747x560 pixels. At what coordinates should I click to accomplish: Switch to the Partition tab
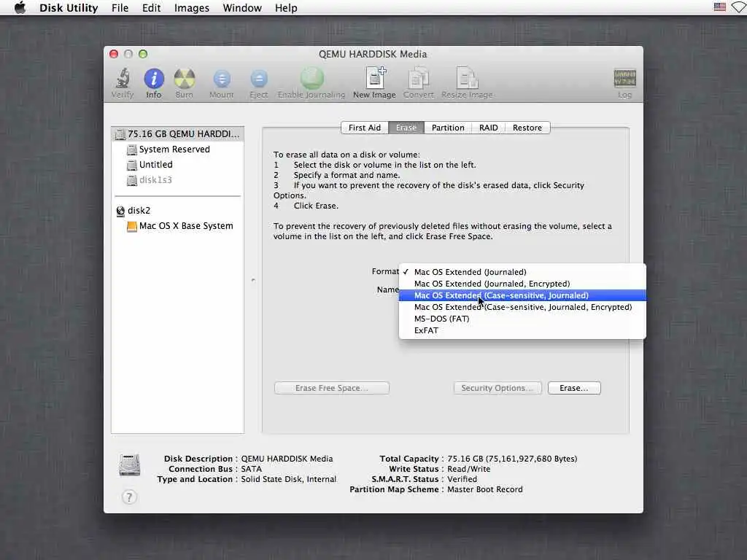coord(448,128)
